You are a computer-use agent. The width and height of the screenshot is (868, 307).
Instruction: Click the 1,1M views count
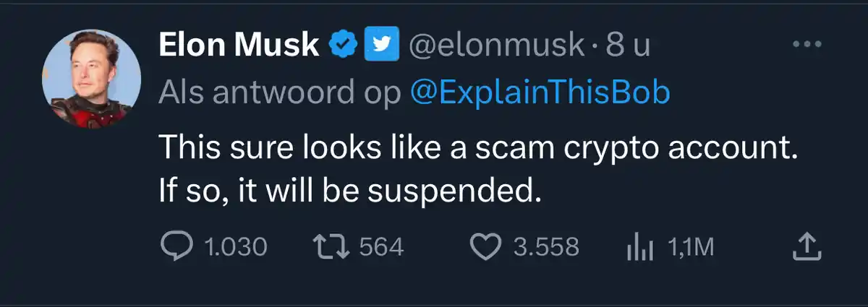pyautogui.click(x=692, y=248)
